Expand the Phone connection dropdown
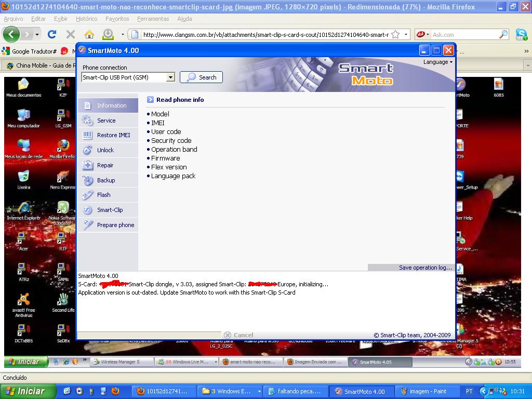Image resolution: width=532 pixels, height=399 pixels. (x=170, y=77)
